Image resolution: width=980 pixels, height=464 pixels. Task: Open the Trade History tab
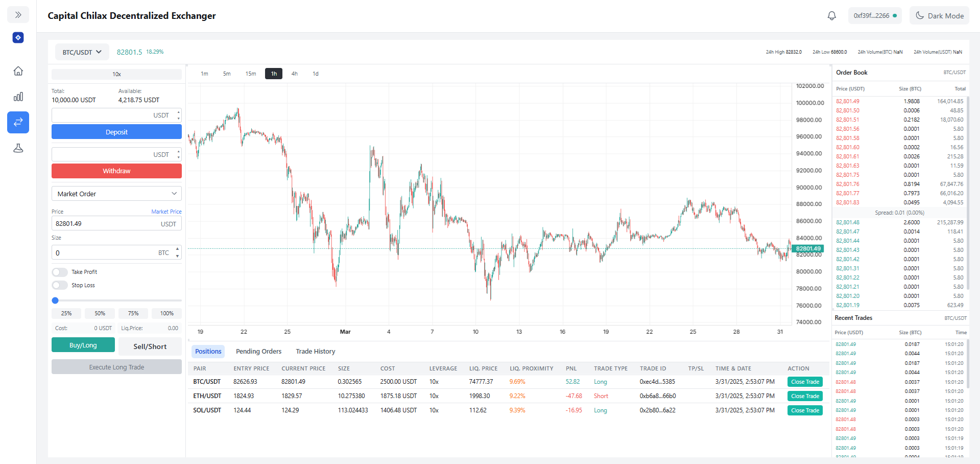pyautogui.click(x=315, y=351)
